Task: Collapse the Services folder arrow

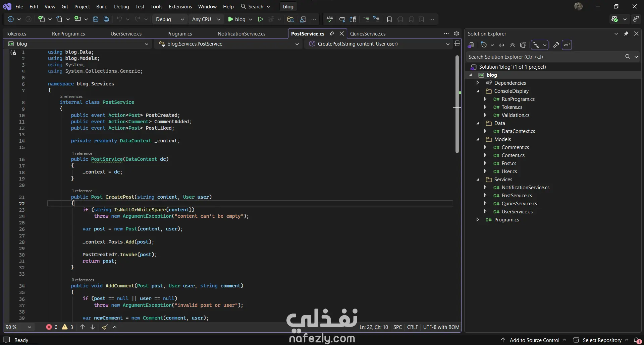Action: click(478, 180)
